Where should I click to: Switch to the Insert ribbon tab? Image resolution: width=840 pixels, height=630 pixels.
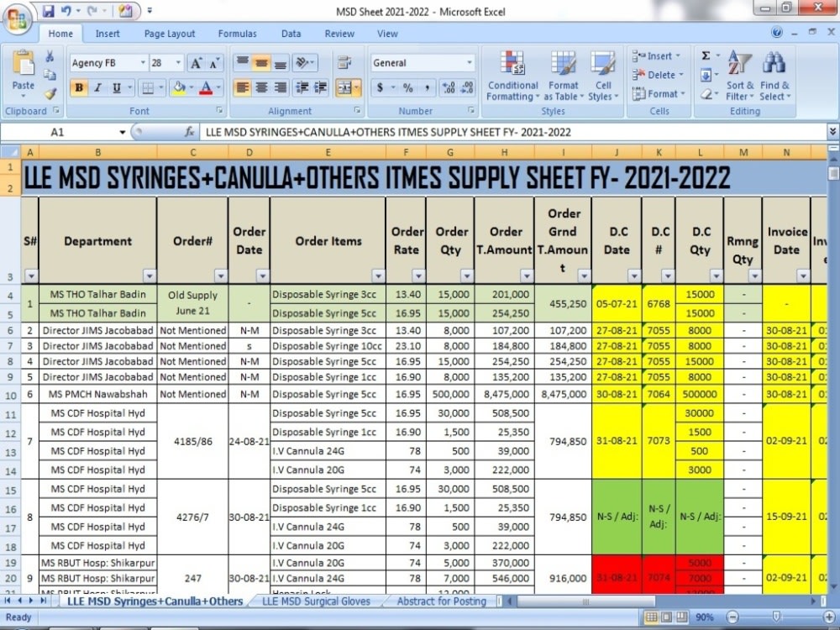click(x=108, y=34)
